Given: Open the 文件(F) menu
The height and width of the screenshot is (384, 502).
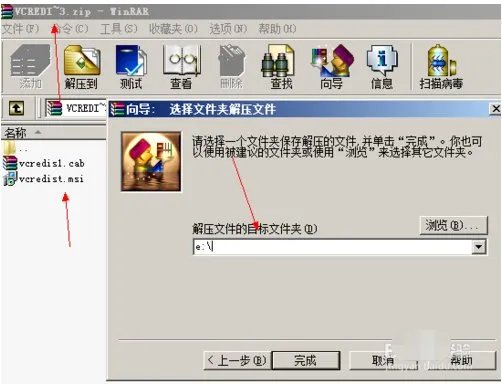Looking at the screenshot, I should pos(20,29).
